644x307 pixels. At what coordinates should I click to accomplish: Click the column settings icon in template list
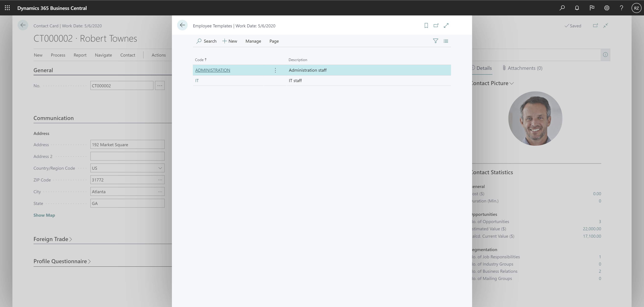coord(446,41)
